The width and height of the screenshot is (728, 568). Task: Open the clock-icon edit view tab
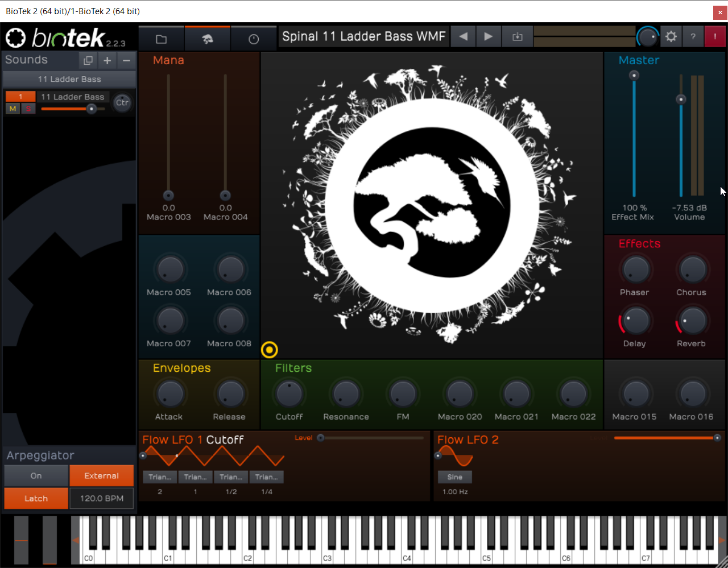click(254, 39)
